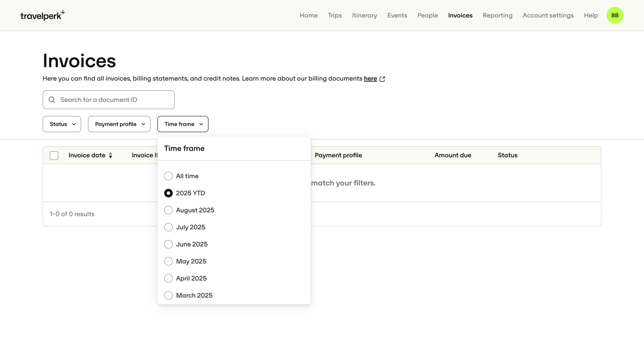
Task: Open the Events page
Action: coord(397,15)
